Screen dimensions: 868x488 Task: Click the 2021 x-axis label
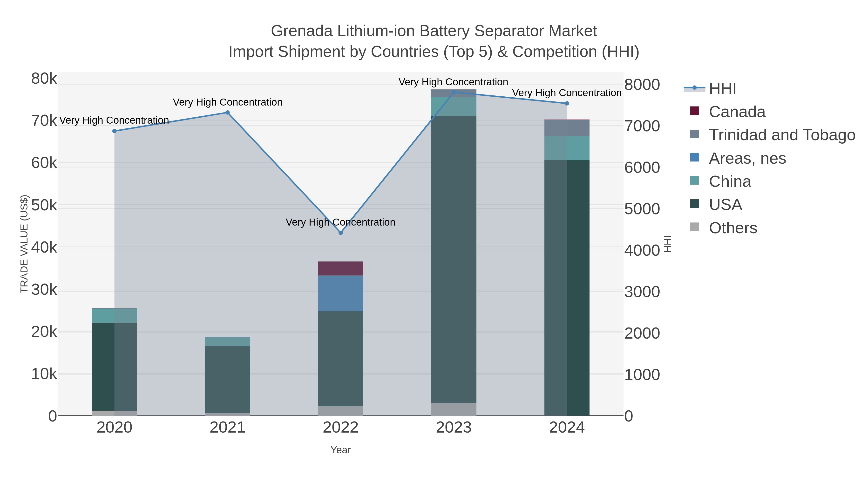(227, 428)
